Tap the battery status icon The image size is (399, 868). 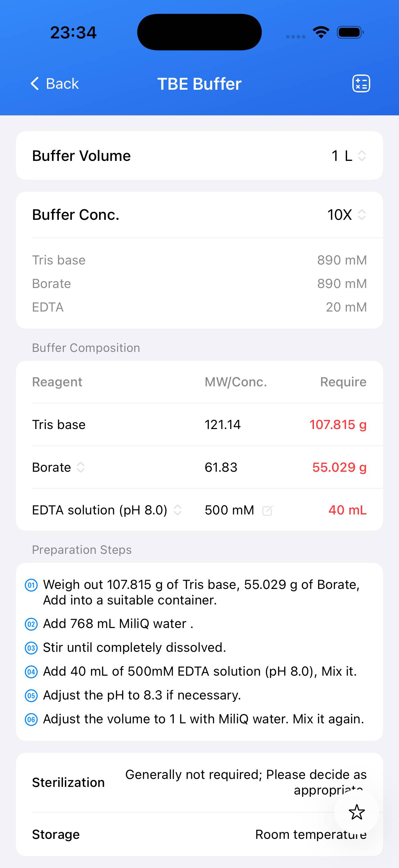350,32
